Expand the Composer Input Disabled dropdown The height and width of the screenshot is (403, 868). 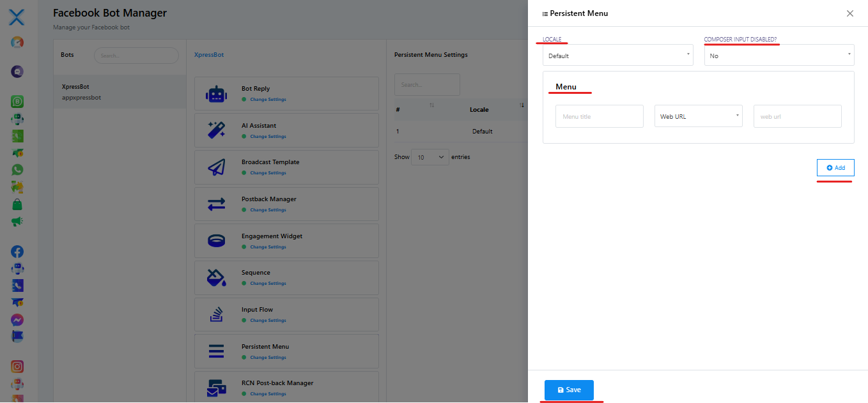tap(779, 56)
